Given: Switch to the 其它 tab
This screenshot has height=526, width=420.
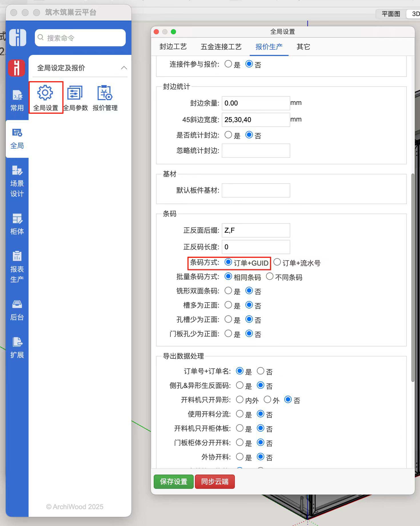Looking at the screenshot, I should (303, 47).
